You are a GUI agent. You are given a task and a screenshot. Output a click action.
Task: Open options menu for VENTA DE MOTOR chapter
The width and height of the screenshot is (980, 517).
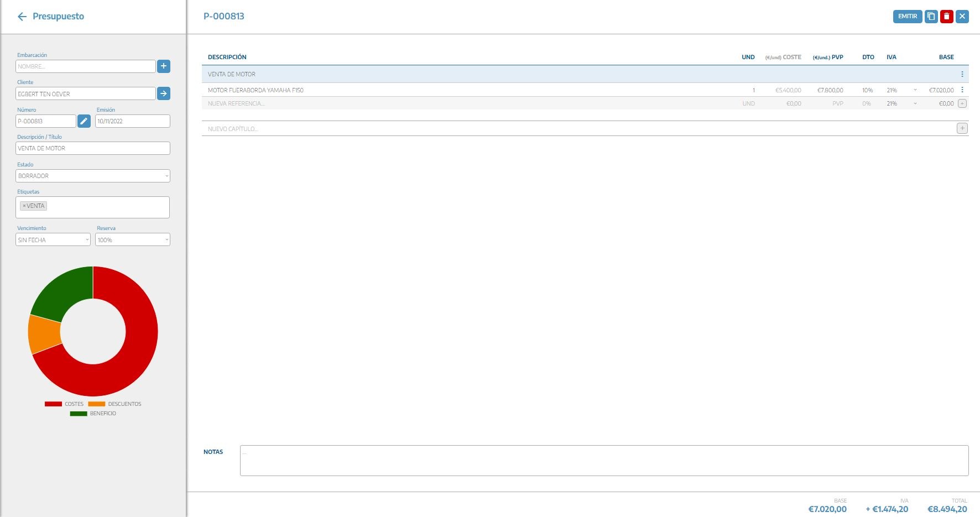point(962,74)
